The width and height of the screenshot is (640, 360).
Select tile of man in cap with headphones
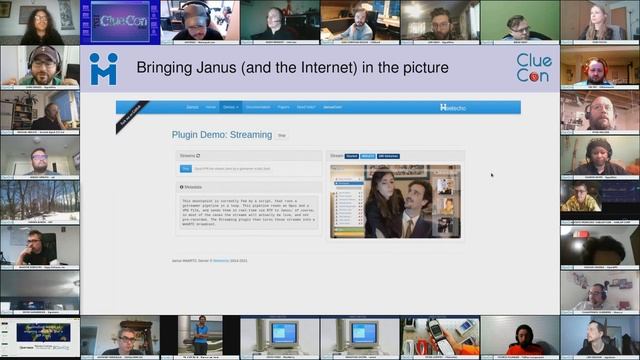[x=40, y=67]
